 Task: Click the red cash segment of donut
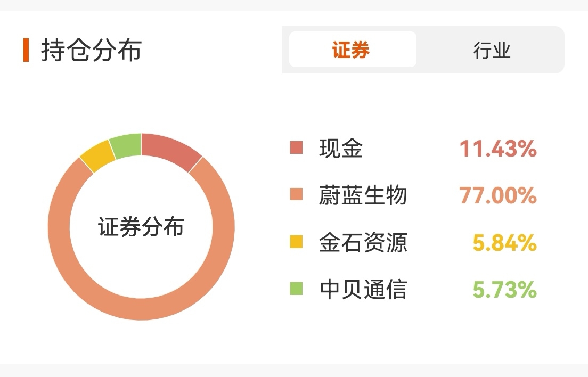[169, 150]
